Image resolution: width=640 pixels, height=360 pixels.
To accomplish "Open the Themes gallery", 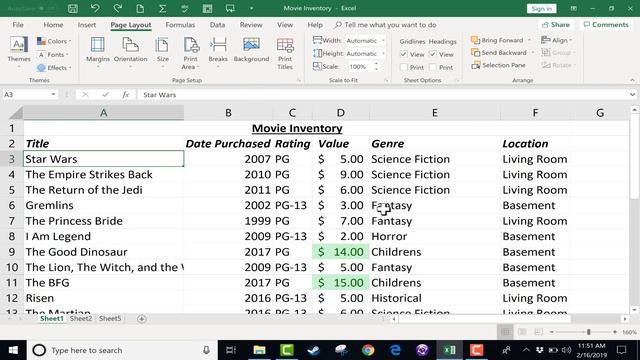I will coord(19,52).
